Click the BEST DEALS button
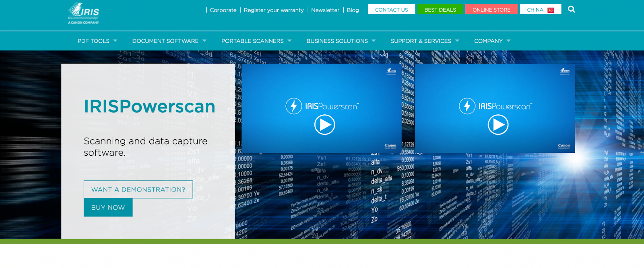The height and width of the screenshot is (268, 644). click(x=440, y=9)
